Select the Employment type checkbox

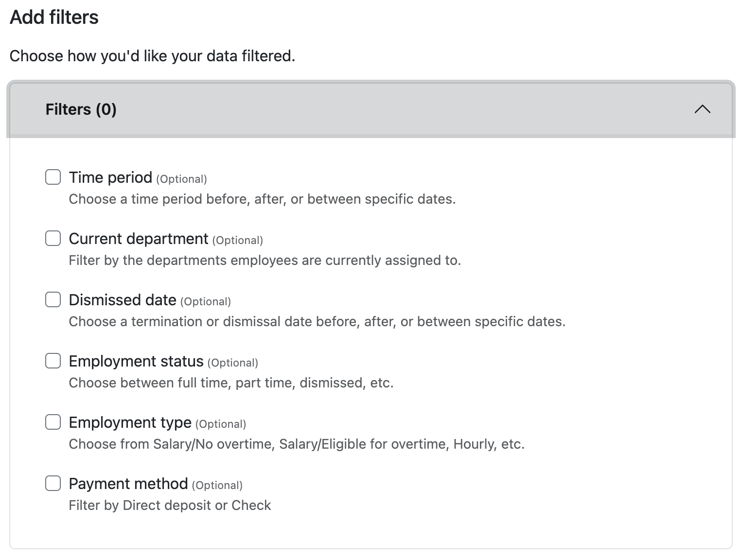pyautogui.click(x=53, y=422)
